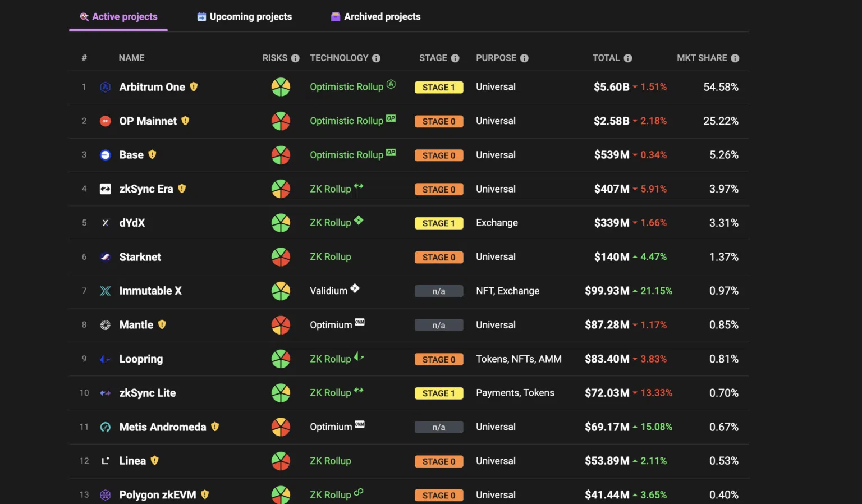Click the Arbitrum One project logo
This screenshot has height=504, width=862.
pyautogui.click(x=105, y=87)
